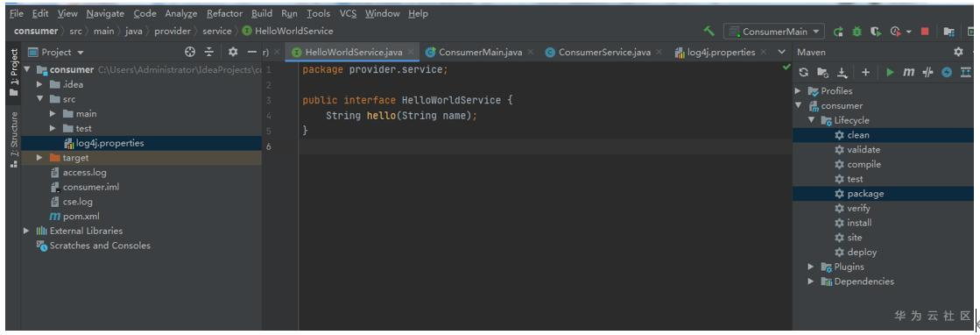Open Maven panel gear settings
Screen dimensions: 980x335
[x=958, y=52]
